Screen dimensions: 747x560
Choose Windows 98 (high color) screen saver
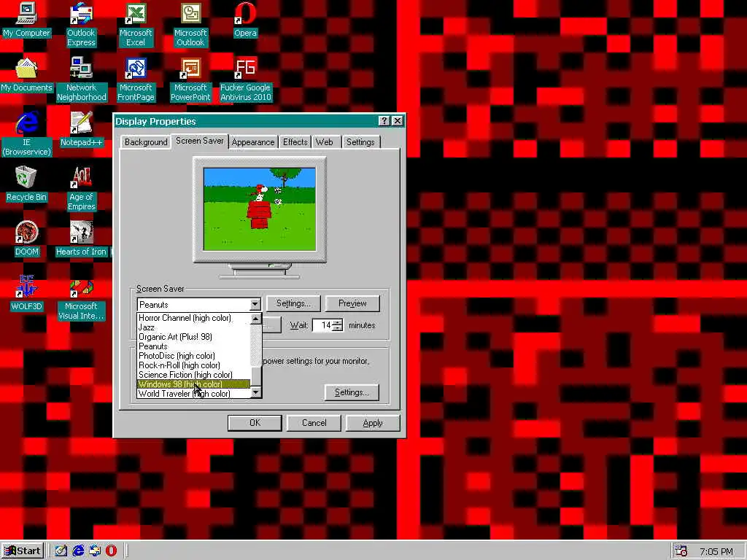coord(193,384)
